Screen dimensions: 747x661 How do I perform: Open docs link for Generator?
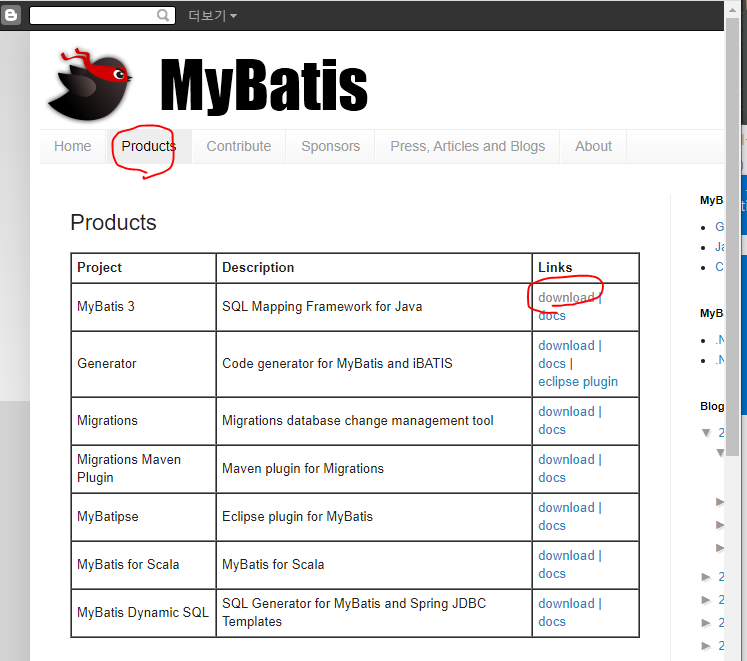click(x=552, y=364)
